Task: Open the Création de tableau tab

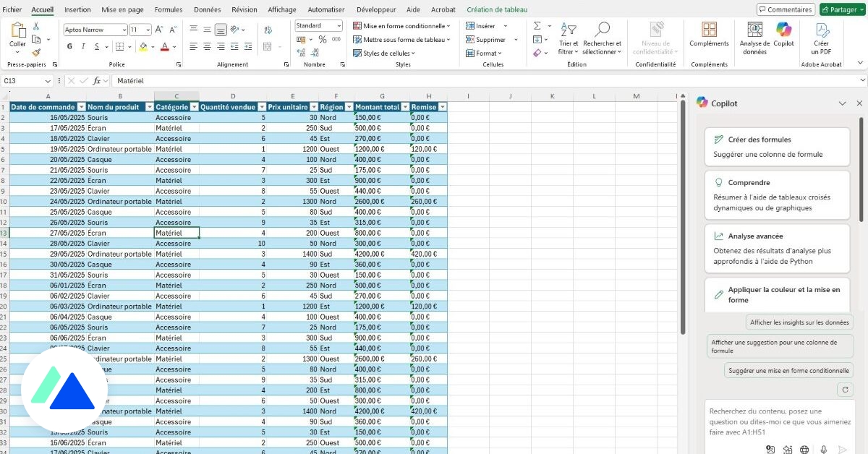Action: (497, 10)
